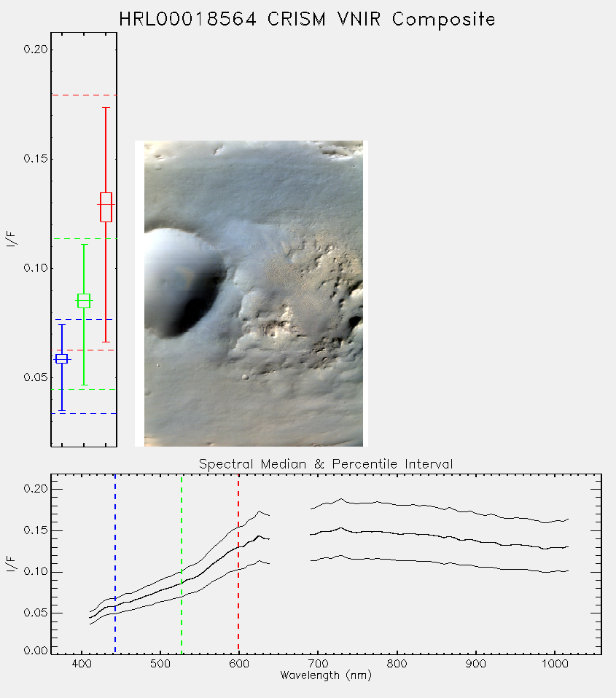Click the 1000 tick label on wavelength axis
Image resolution: width=616 pixels, height=698 pixels.
coord(555,664)
